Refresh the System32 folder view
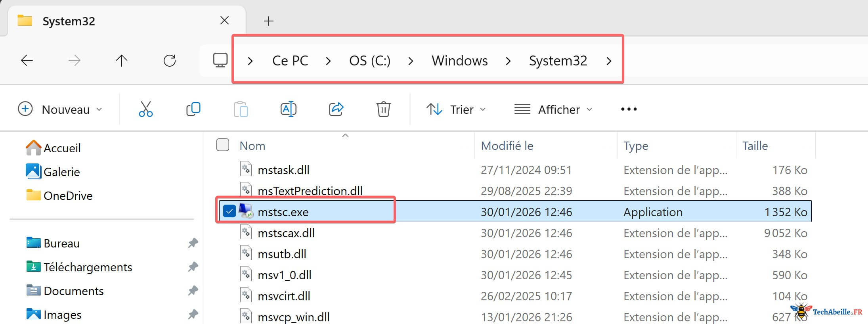Screen dimensions: 868x324 tap(170, 60)
